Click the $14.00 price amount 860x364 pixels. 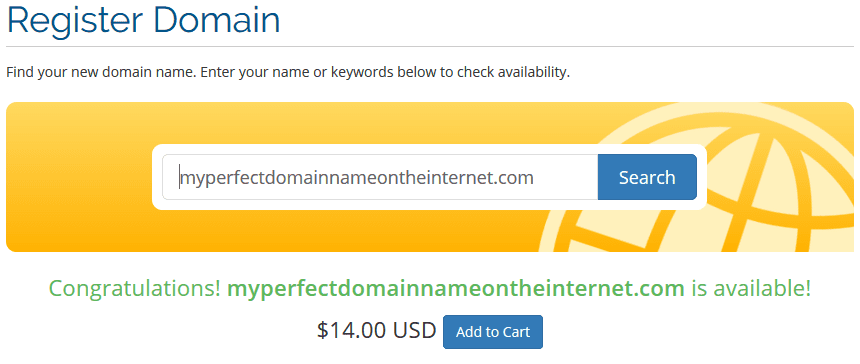352,331
